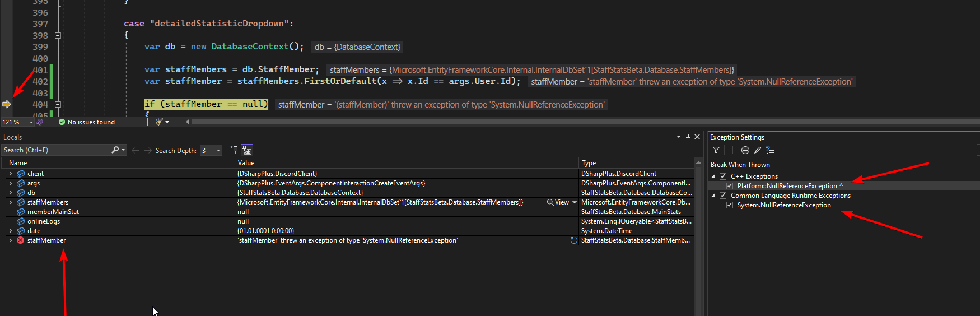Select the memberMainStat null value cell

(407, 212)
